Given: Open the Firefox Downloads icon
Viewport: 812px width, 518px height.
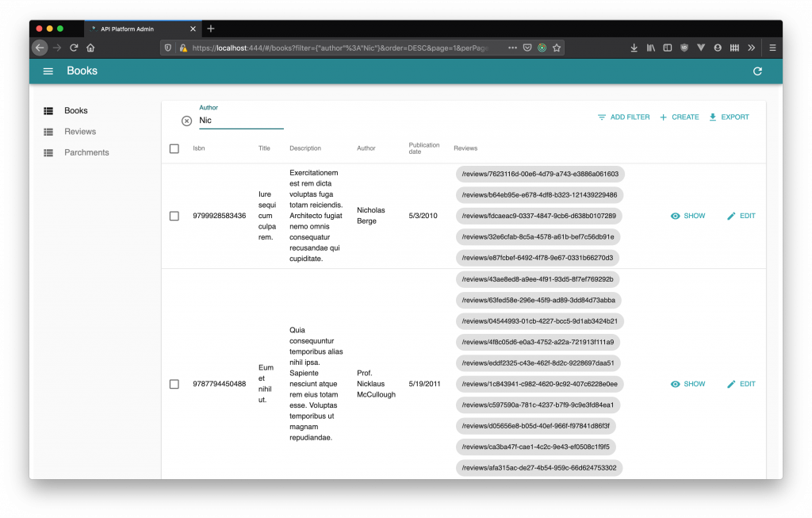Looking at the screenshot, I should (634, 48).
